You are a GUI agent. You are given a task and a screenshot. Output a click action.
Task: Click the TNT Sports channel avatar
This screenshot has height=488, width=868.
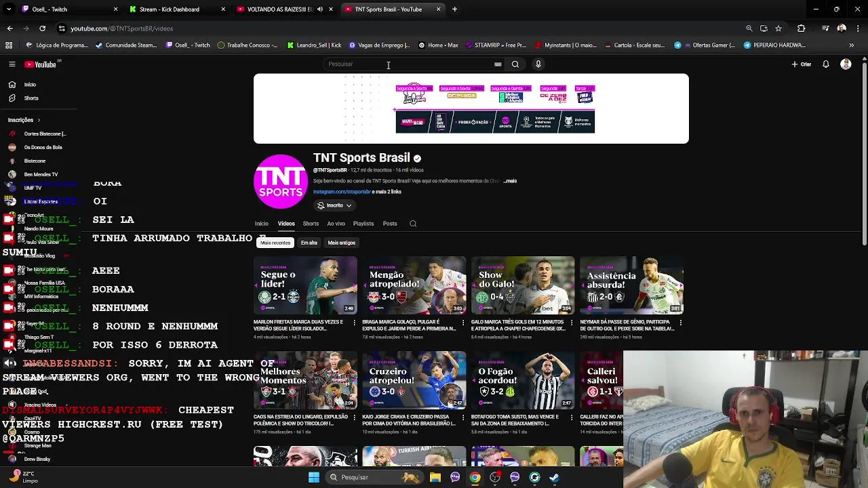tap(281, 182)
